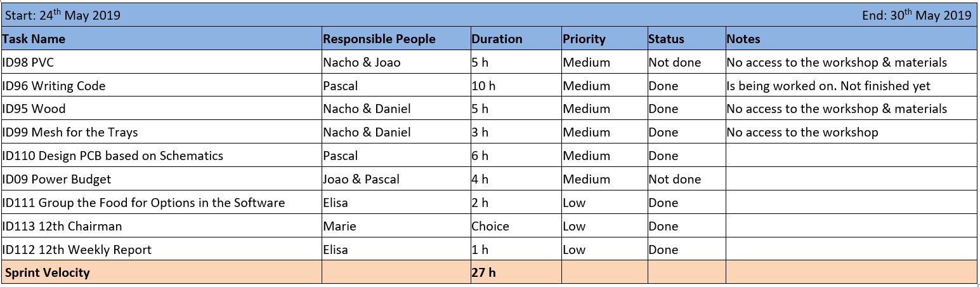Select the Task Name header cell
The width and height of the screenshot is (980, 287).
pos(162,39)
